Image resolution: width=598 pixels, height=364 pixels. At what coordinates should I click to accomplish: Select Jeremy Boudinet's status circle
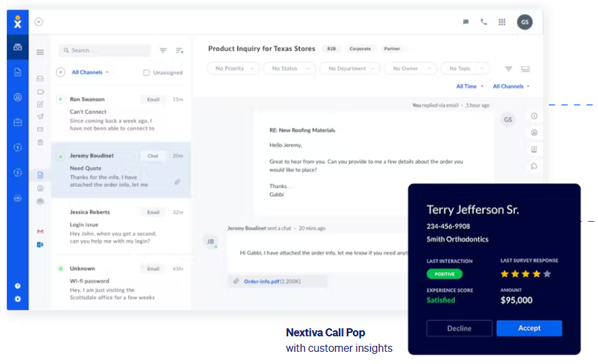coord(60,156)
